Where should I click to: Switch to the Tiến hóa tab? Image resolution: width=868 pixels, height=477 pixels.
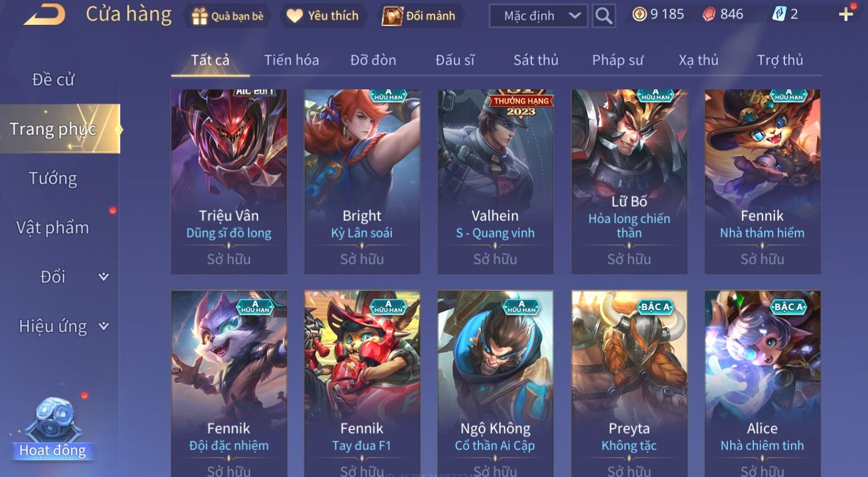(x=292, y=60)
